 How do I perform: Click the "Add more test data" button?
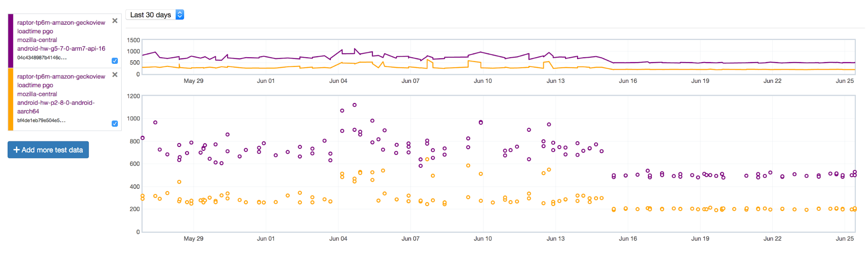[48, 150]
